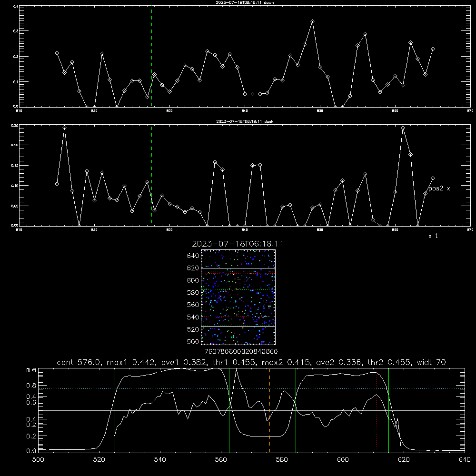This screenshot has height=476, width=476.
Task: Select the 'max1 0.442' value in stats header
Action: [x=131, y=362]
